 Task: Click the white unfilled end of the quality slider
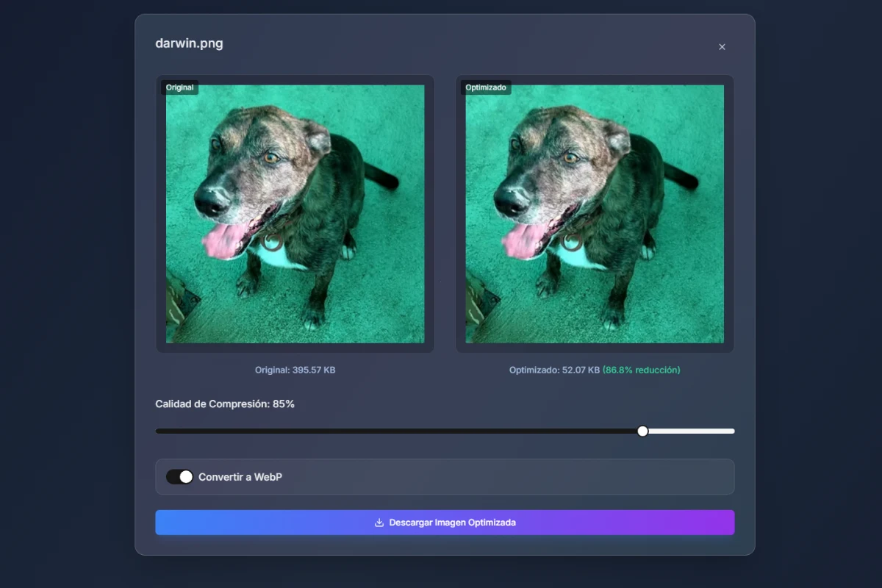point(691,431)
